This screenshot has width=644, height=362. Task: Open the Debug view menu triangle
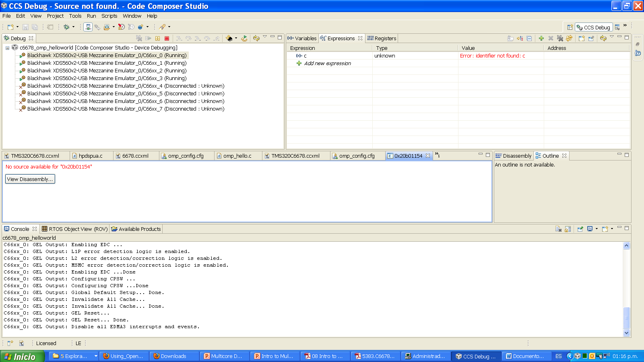pyautogui.click(x=265, y=37)
